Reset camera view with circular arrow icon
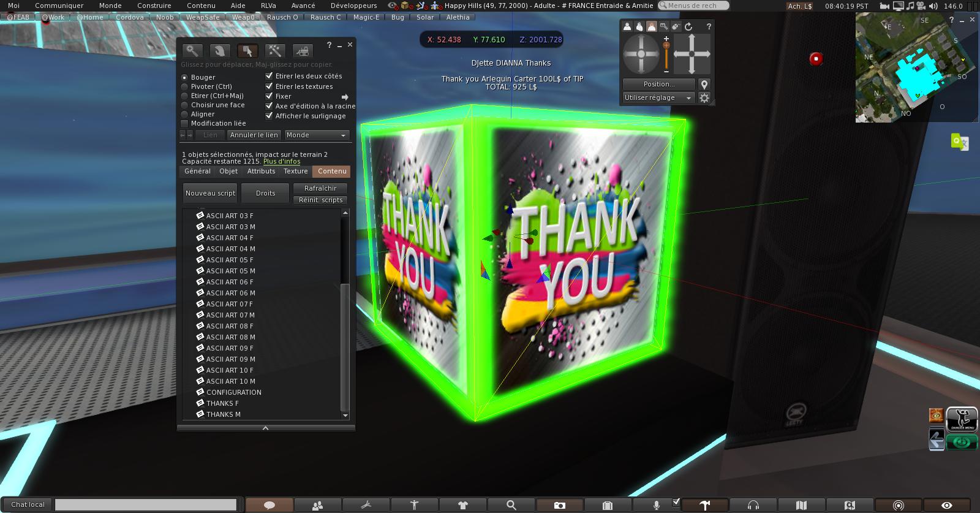The image size is (980, 513). pos(688,27)
